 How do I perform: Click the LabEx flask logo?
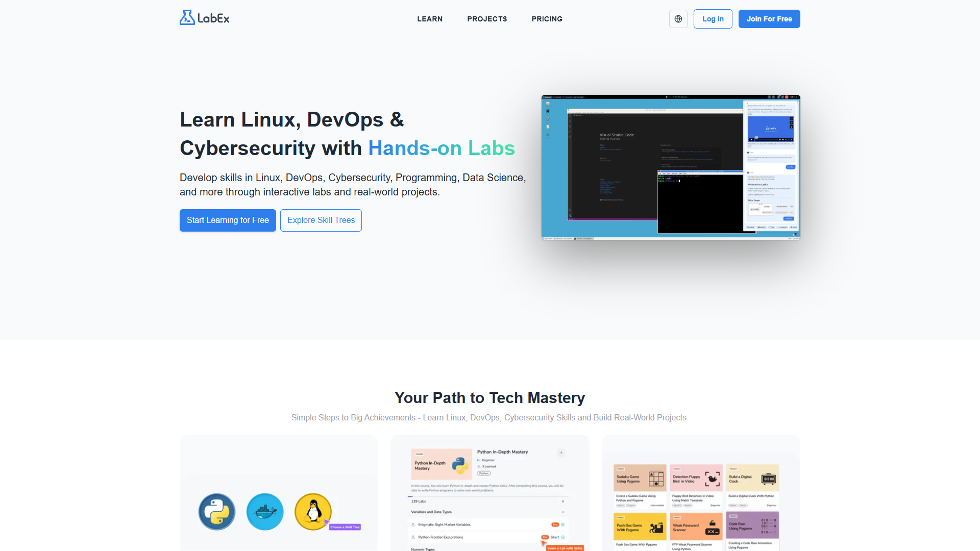(x=204, y=18)
